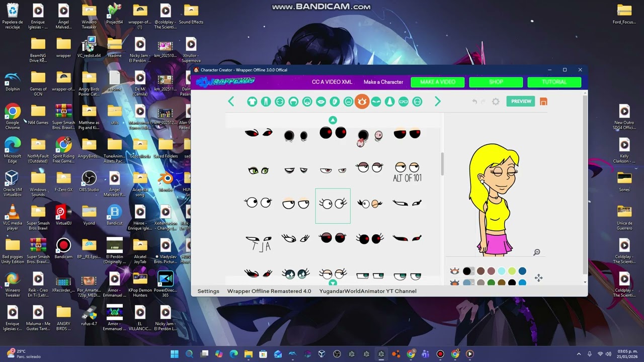
Task: Select the currently highlighted eyes with lashes thumbnail
Action: [x=333, y=206]
